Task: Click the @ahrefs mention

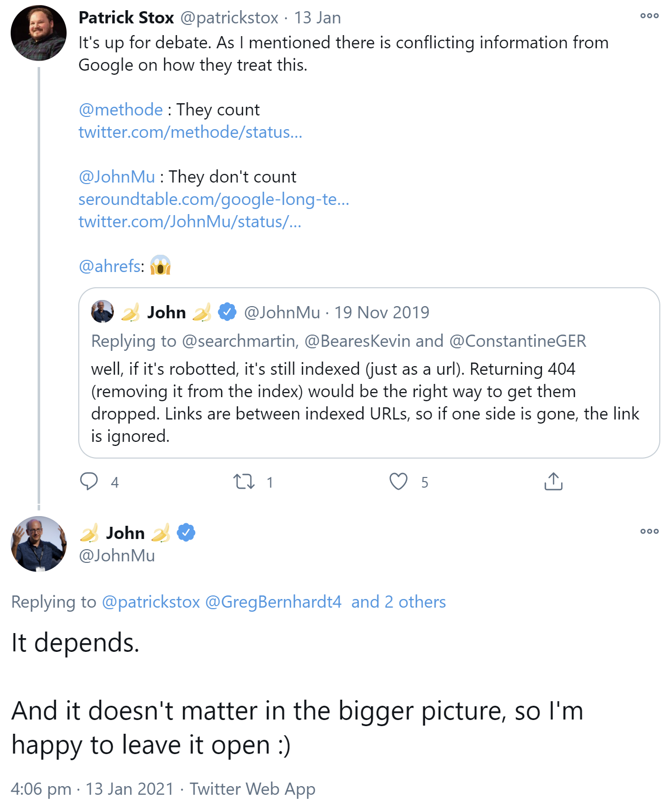Action: [x=109, y=266]
